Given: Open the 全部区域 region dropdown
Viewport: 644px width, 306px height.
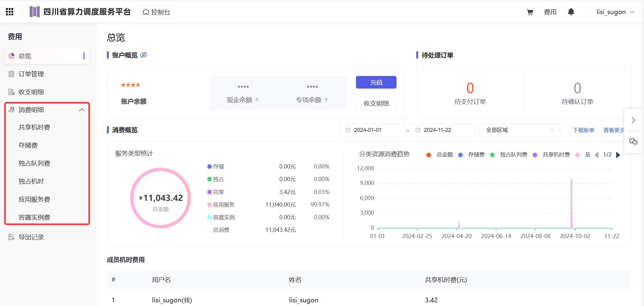Looking at the screenshot, I should pos(519,130).
